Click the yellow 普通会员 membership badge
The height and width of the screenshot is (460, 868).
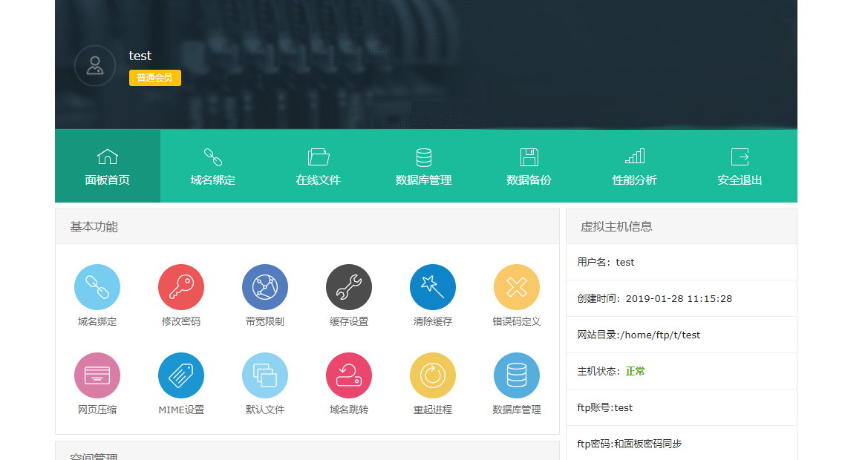point(154,77)
